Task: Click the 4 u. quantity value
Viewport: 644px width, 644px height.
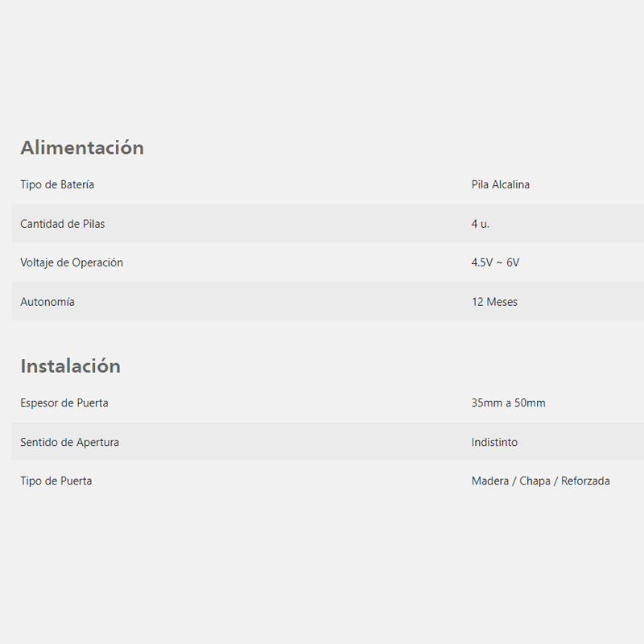Action: pyautogui.click(x=480, y=224)
